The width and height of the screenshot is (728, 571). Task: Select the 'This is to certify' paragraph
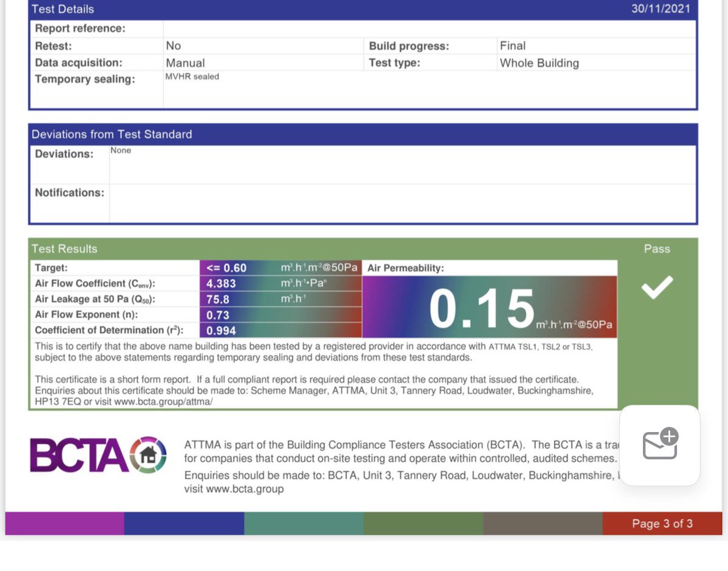[314, 352]
